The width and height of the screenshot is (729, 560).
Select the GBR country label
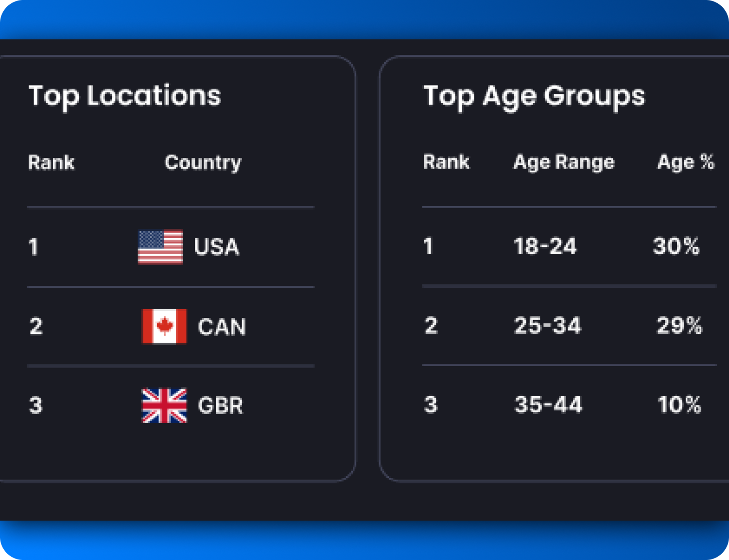coord(220,405)
